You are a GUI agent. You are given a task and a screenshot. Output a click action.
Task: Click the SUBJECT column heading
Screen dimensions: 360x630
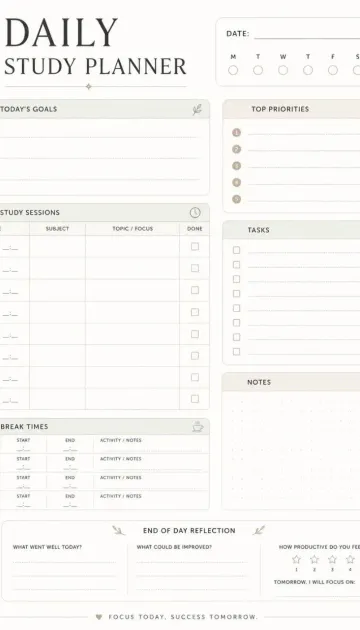(57, 229)
